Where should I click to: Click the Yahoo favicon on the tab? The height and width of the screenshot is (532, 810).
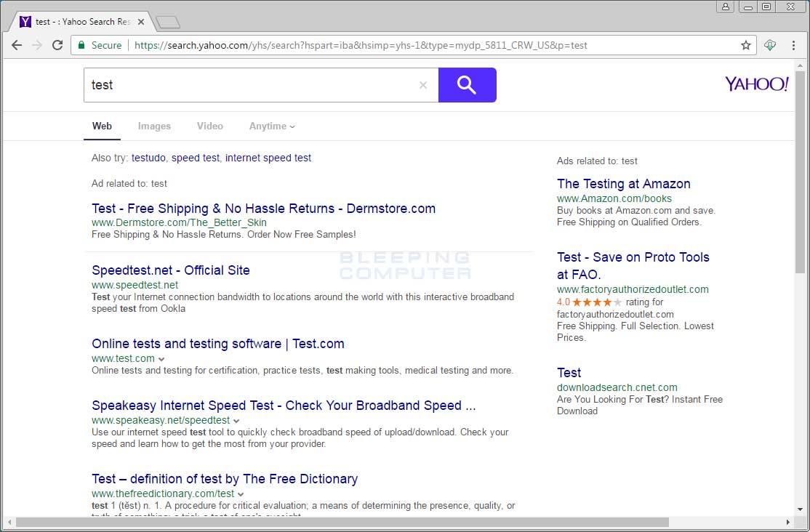25,22
